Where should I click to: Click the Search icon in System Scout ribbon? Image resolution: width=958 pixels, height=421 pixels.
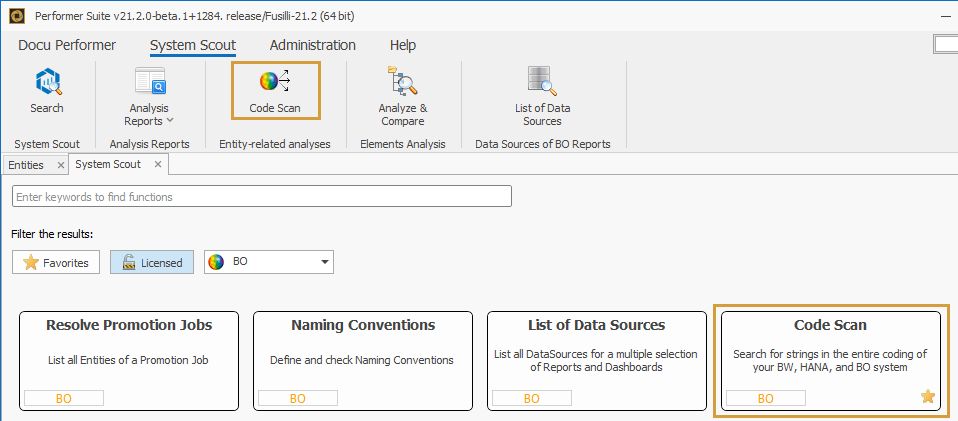(47, 83)
